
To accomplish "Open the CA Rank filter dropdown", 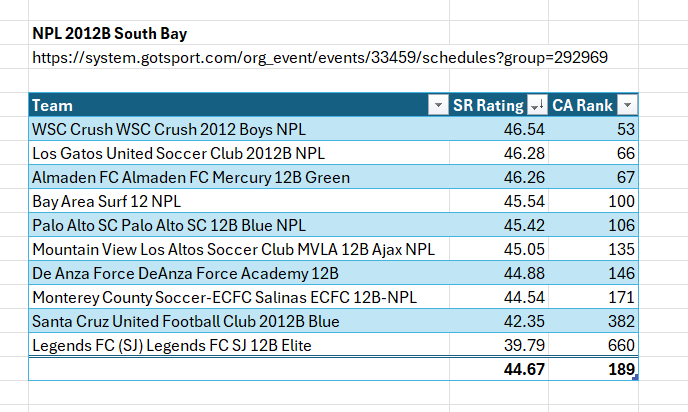I will click(x=627, y=105).
